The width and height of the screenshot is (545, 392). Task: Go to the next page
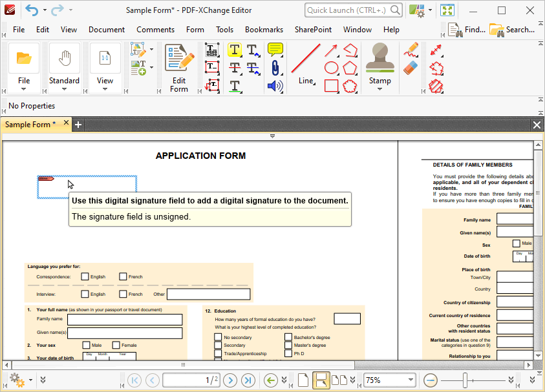[x=230, y=380]
